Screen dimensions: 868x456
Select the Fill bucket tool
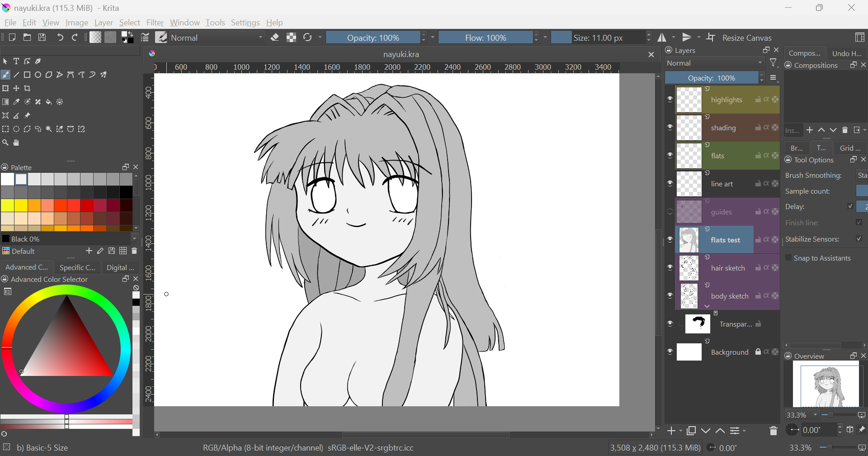(49, 102)
